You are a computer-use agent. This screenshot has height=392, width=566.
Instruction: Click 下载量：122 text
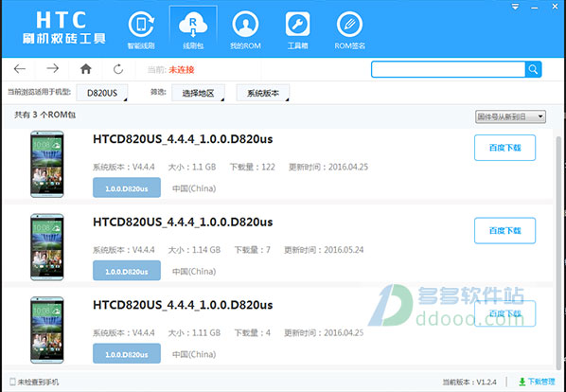pos(253,167)
